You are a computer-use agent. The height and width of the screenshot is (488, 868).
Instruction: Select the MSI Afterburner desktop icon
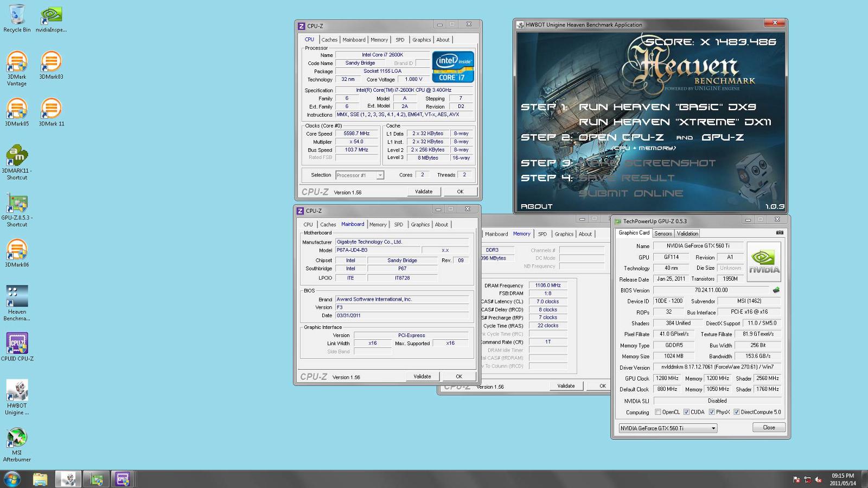tap(17, 444)
